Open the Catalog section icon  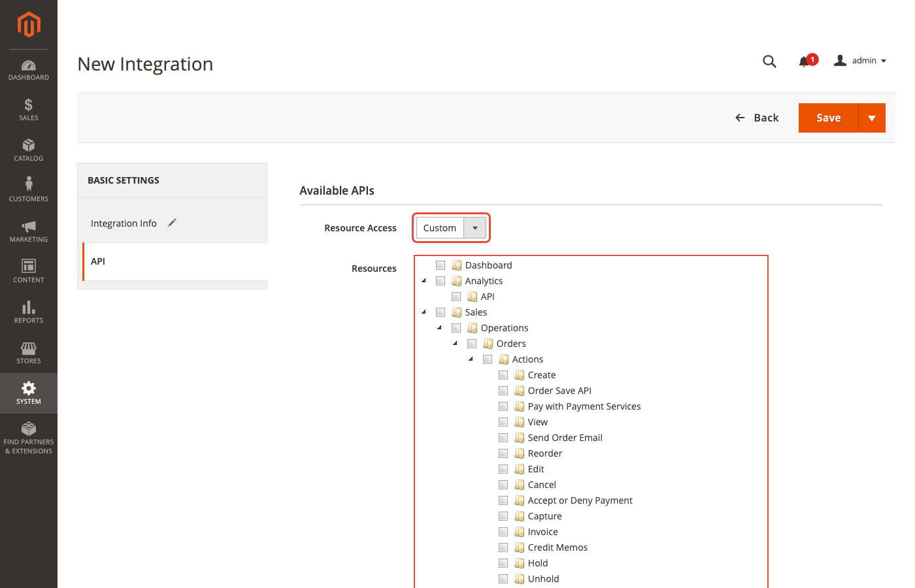[x=28, y=150]
